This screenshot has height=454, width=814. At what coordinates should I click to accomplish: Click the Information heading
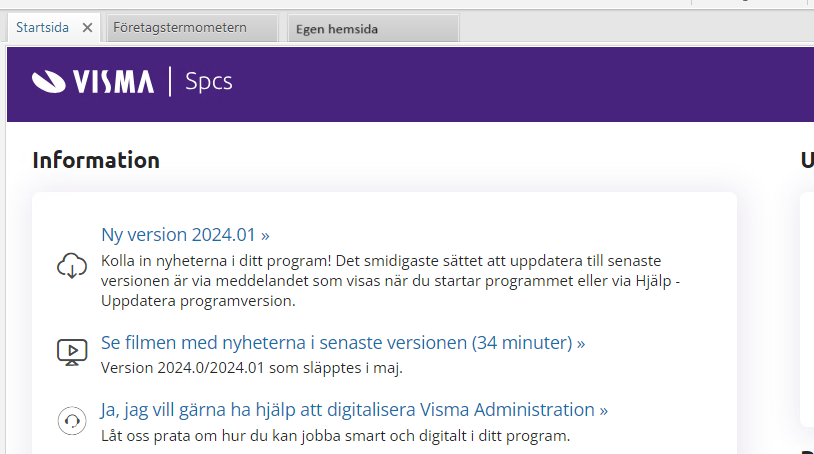96,160
